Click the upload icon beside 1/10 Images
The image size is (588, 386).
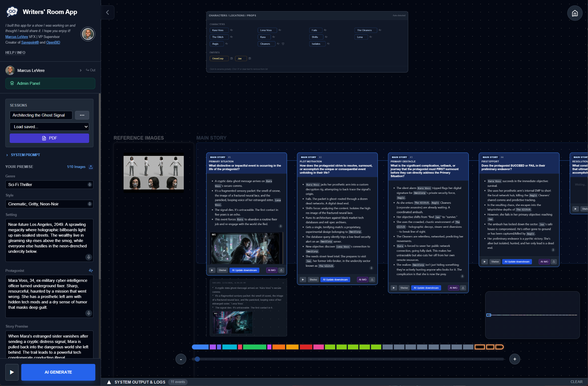pyautogui.click(x=91, y=167)
